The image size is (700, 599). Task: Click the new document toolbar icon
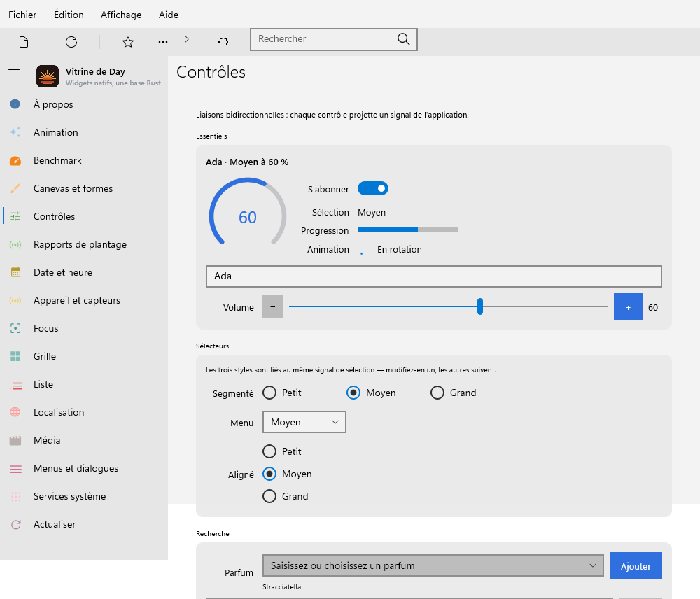24,42
